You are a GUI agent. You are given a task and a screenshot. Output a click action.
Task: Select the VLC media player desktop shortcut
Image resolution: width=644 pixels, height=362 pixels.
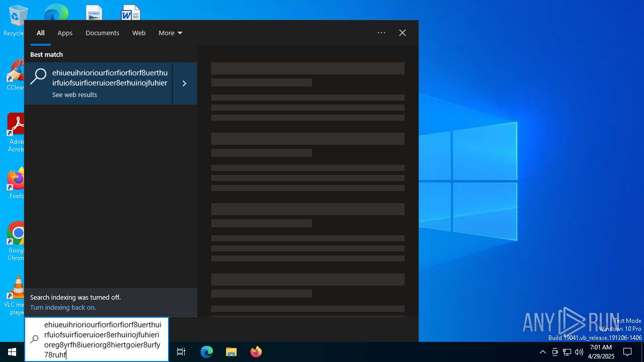(14, 296)
